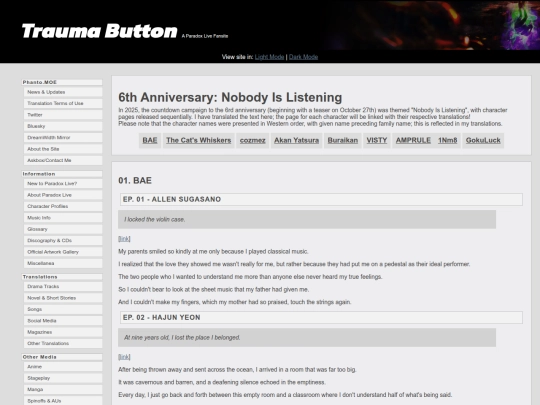Click the banner artwork image
Screen dimensions: 540x405
click(432, 25)
